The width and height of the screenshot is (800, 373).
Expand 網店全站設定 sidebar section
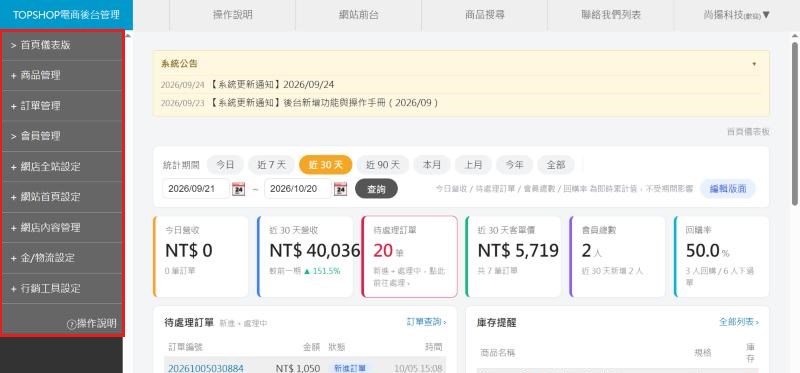pyautogui.click(x=62, y=167)
